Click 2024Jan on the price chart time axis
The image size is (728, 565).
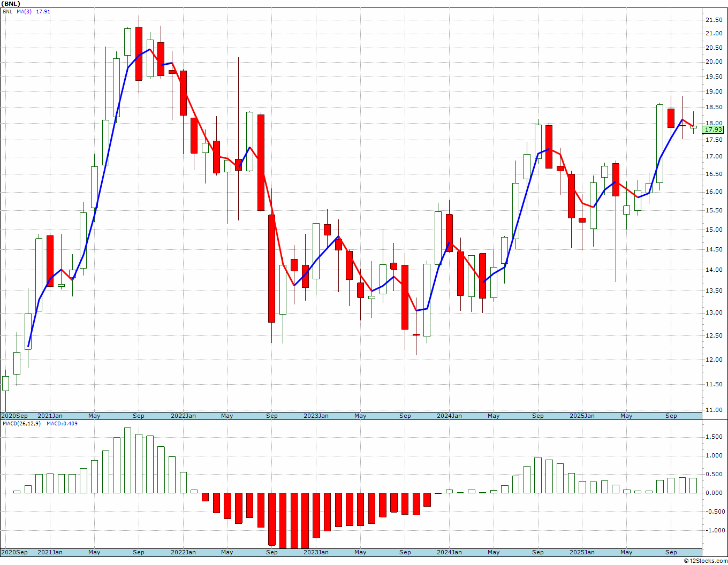point(450,416)
